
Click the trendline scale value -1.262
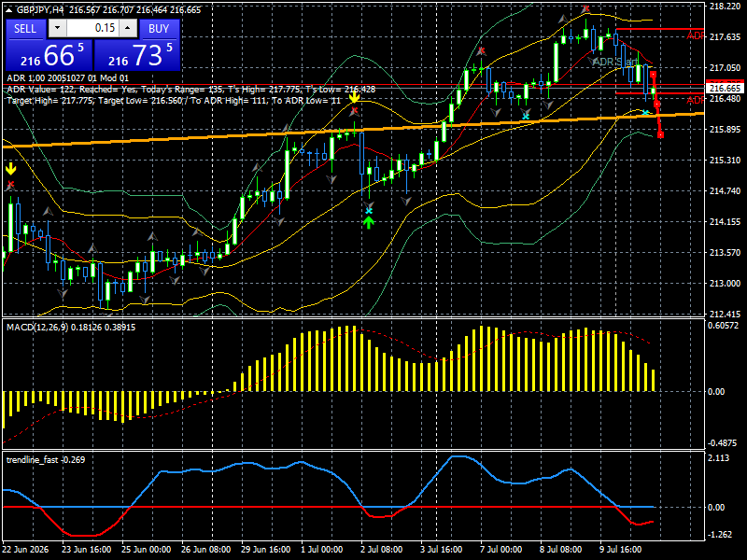719,535
